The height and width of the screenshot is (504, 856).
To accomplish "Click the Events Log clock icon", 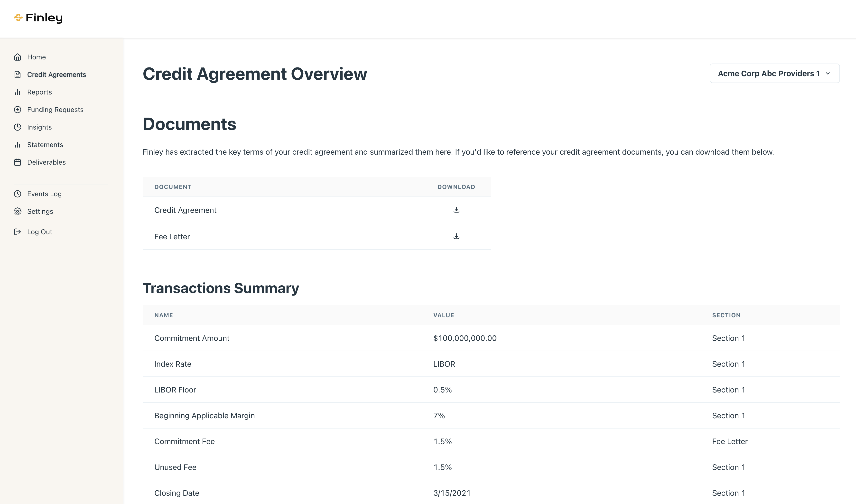I will pos(18,194).
